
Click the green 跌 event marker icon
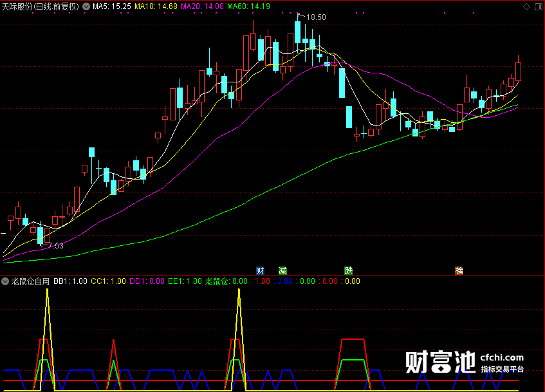point(348,270)
